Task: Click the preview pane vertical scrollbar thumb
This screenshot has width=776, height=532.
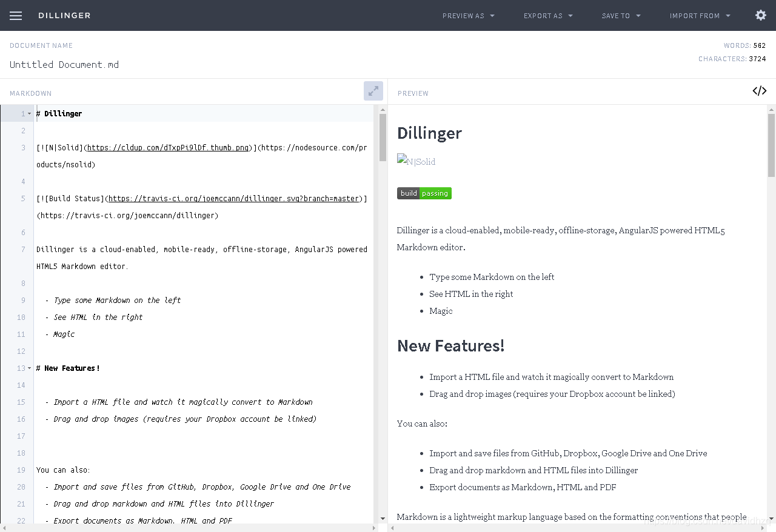Action: [x=771, y=145]
